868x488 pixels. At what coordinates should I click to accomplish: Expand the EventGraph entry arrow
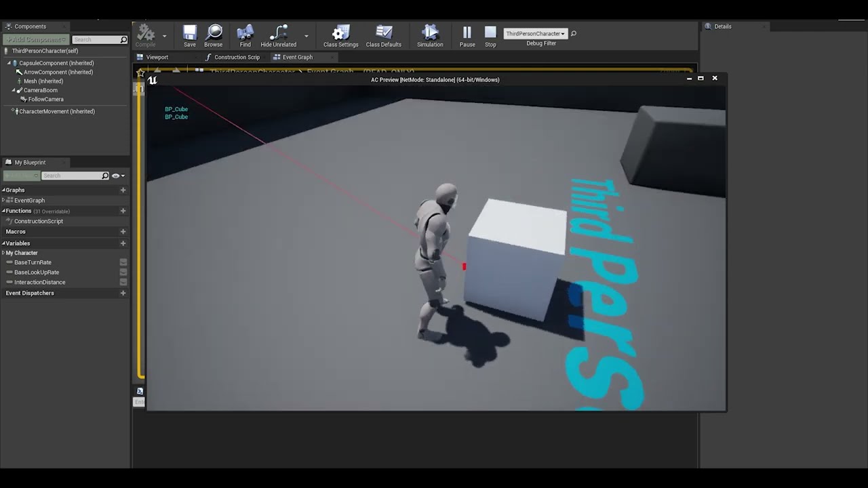pyautogui.click(x=3, y=201)
